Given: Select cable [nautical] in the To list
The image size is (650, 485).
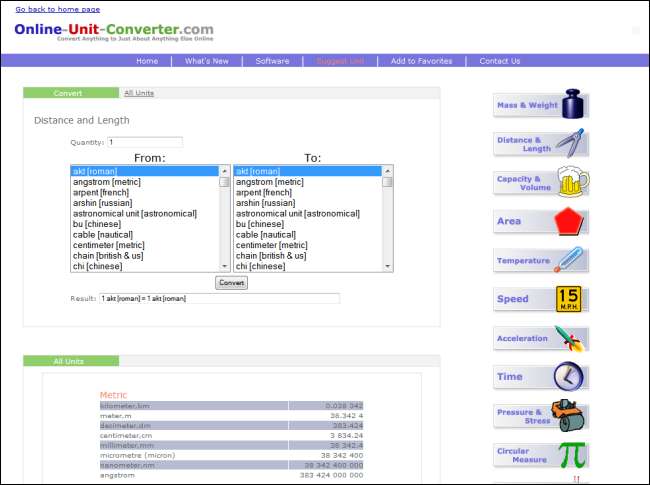Looking at the screenshot, I should click(x=308, y=235).
